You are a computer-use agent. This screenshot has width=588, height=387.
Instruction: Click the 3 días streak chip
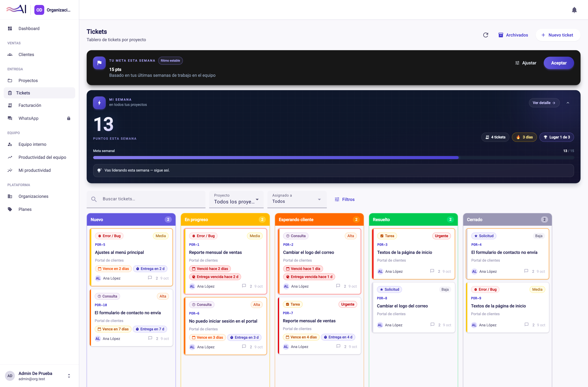click(x=524, y=137)
